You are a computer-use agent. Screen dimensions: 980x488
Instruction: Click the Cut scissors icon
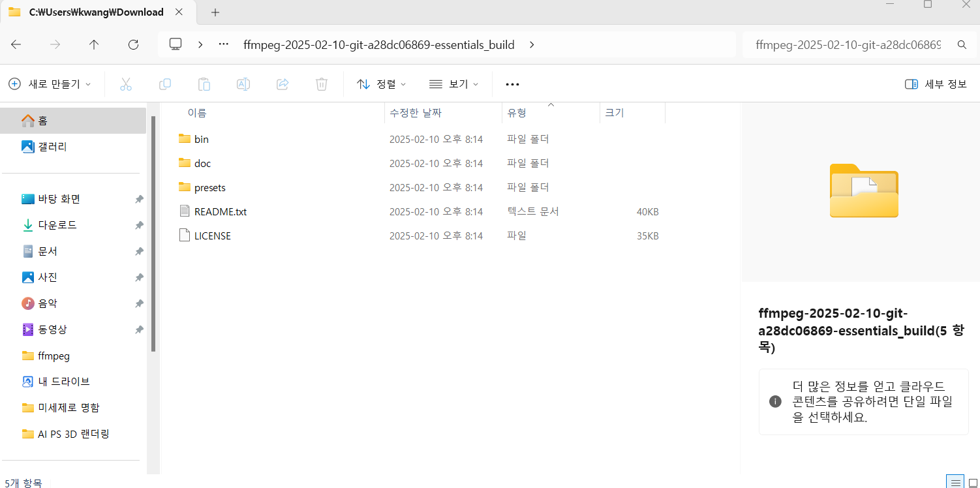(126, 84)
